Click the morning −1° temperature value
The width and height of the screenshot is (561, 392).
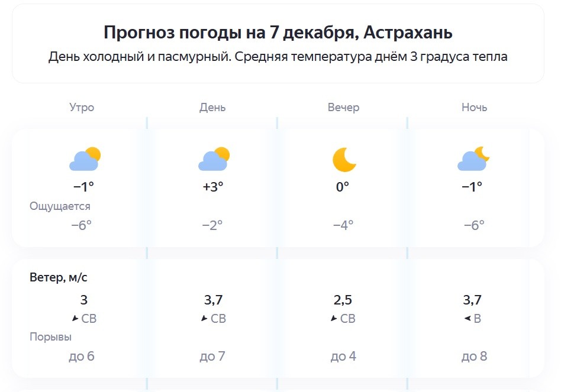coord(83,187)
